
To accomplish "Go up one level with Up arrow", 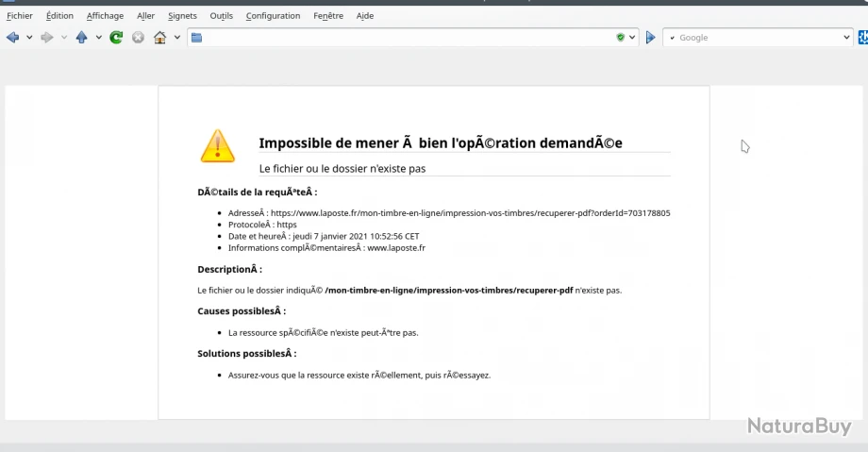I will pyautogui.click(x=81, y=38).
